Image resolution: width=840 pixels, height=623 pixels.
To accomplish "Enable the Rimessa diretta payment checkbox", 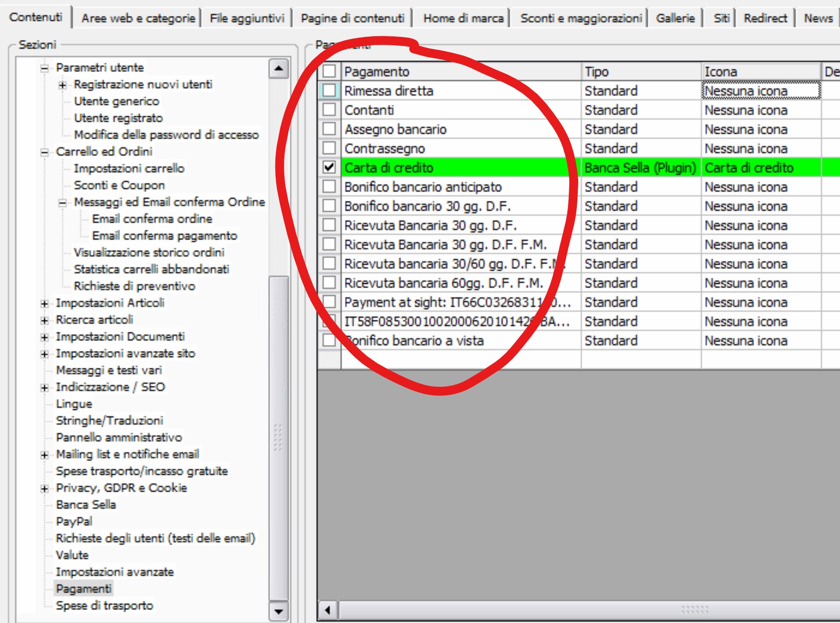I will [x=329, y=91].
